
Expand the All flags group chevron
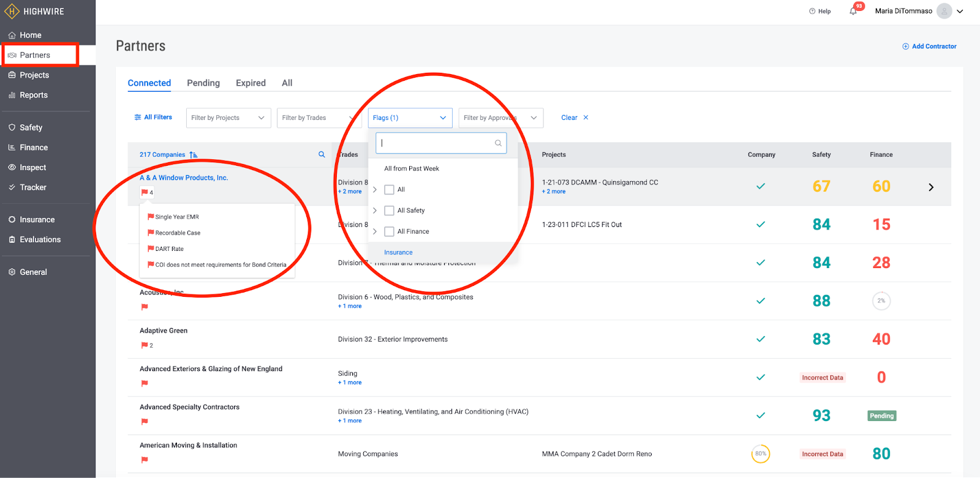pyautogui.click(x=375, y=190)
